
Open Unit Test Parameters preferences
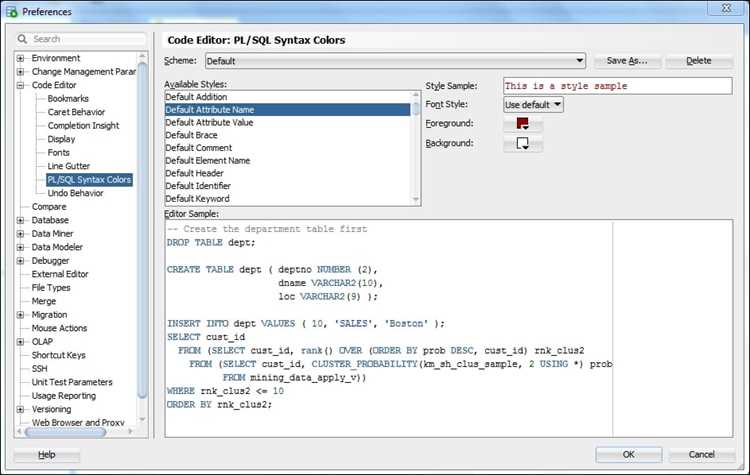(72, 382)
